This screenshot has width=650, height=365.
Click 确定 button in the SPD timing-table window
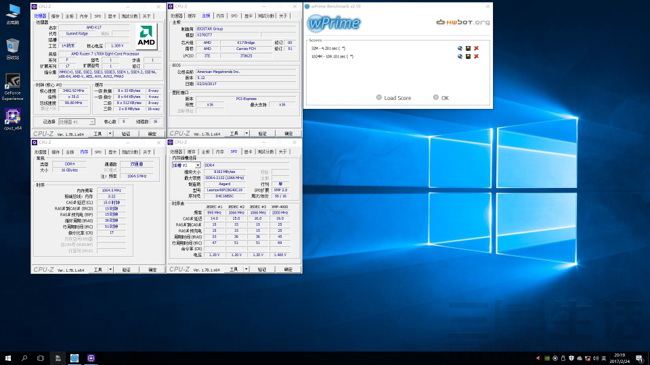288,269
